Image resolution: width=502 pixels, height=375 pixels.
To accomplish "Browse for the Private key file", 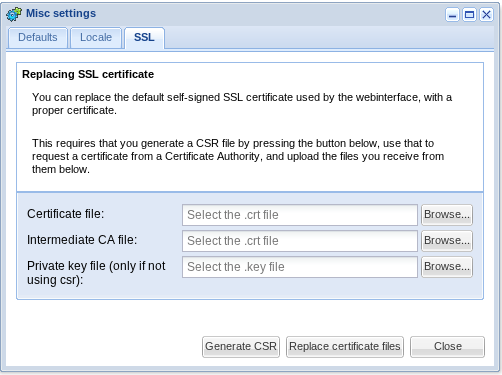I will [x=447, y=267].
